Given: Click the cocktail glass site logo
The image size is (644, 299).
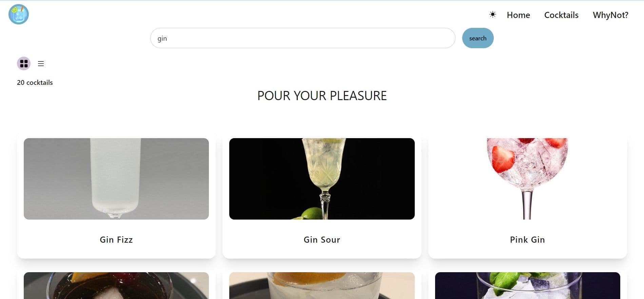Looking at the screenshot, I should (x=19, y=14).
